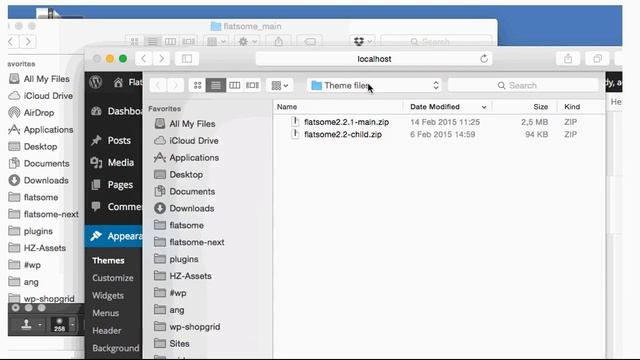Open the WordPress Posts menu
Screen dimensions: 640x360
click(x=114, y=140)
